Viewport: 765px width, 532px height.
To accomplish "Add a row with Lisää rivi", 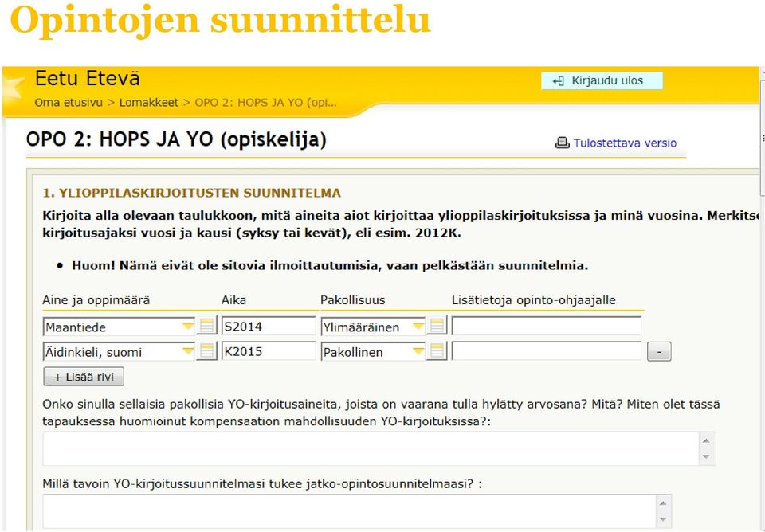I will point(84,377).
